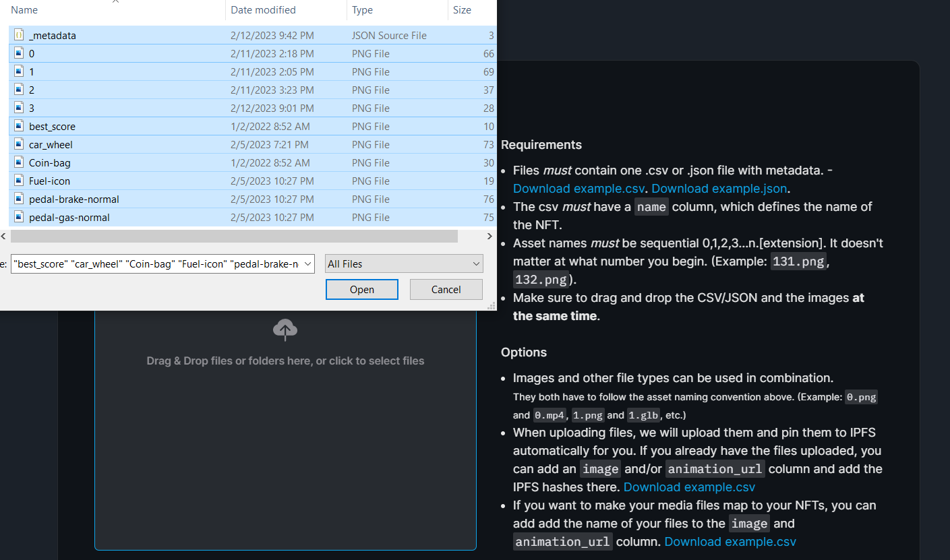Click the pedal-brake-normal file icon

click(x=19, y=199)
